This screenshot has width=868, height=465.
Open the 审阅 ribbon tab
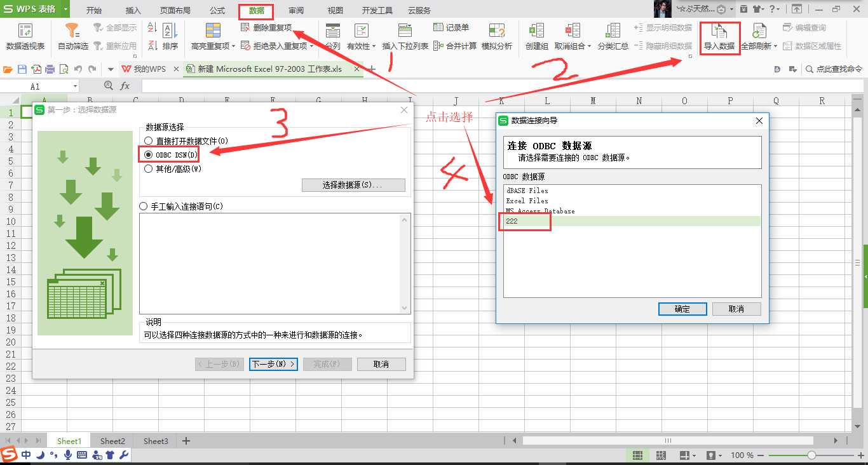296,11
